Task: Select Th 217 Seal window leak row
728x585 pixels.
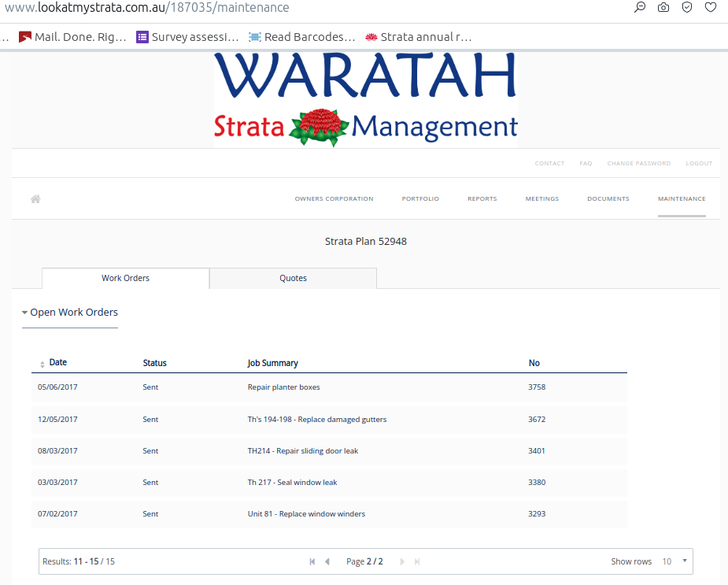Action: point(329,483)
